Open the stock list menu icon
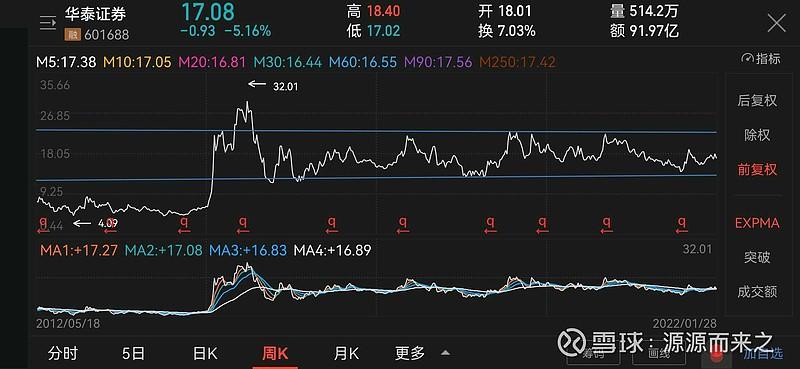800x369 pixels. [48, 23]
